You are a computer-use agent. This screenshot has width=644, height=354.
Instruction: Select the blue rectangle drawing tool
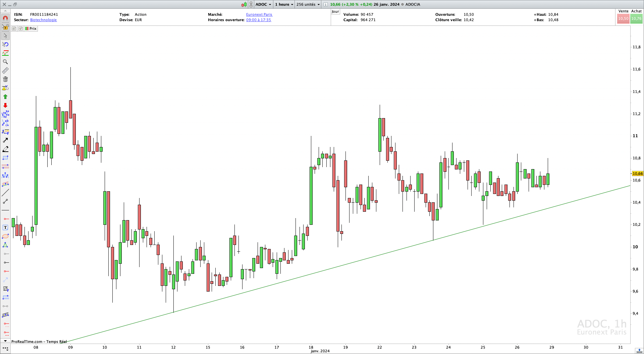coord(5,158)
